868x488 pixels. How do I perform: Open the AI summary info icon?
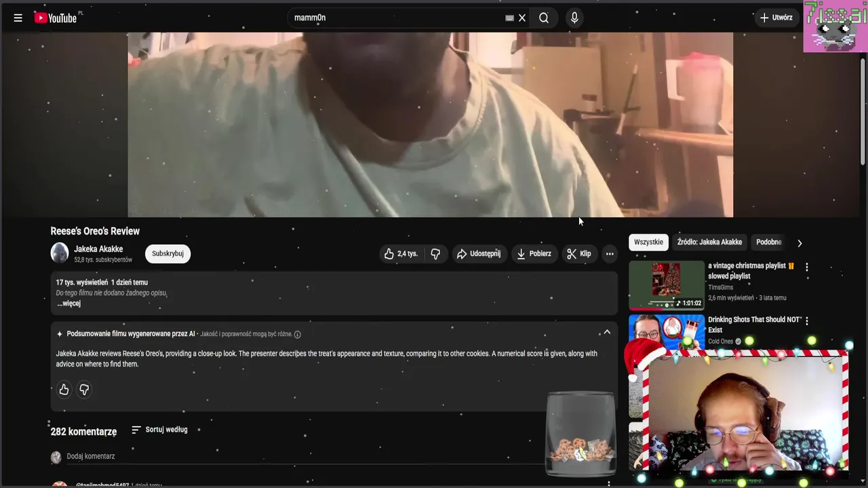pyautogui.click(x=297, y=334)
